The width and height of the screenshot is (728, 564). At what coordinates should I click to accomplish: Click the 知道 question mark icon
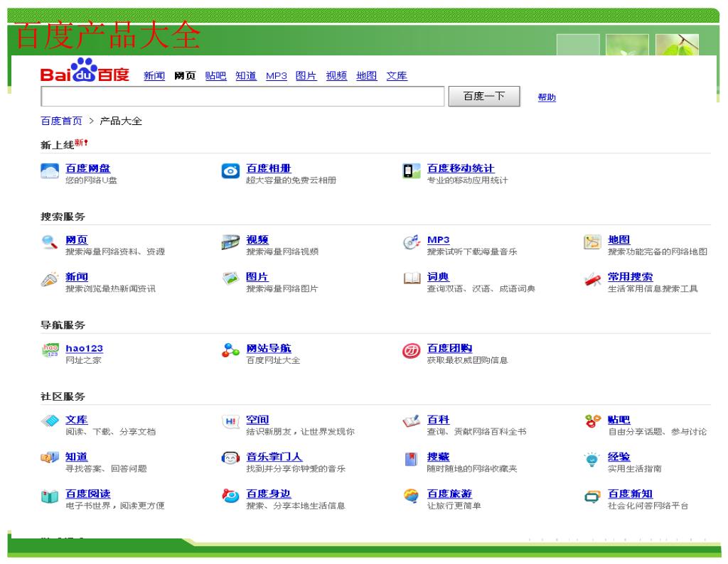(50, 459)
